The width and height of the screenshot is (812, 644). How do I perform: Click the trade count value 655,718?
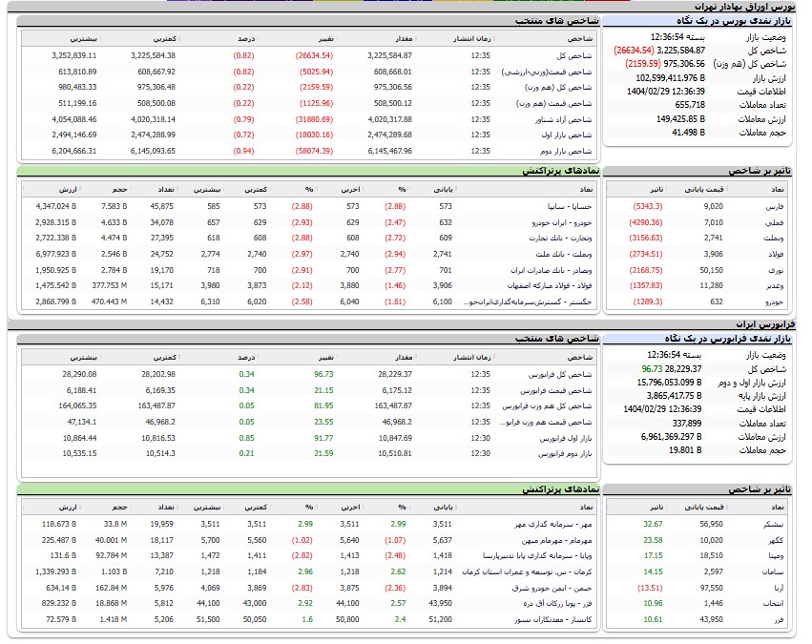(x=690, y=105)
